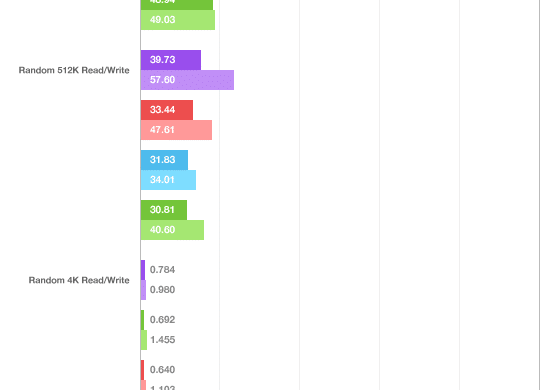Image resolution: width=560 pixels, height=390 pixels.
Task: Click the purple 39.73 bar
Action: point(171,60)
